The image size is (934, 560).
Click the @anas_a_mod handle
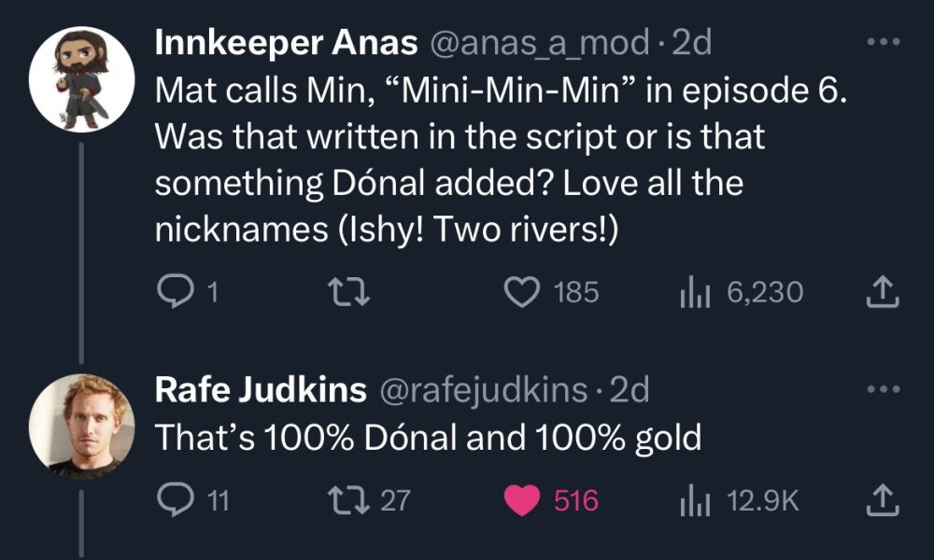tap(538, 43)
